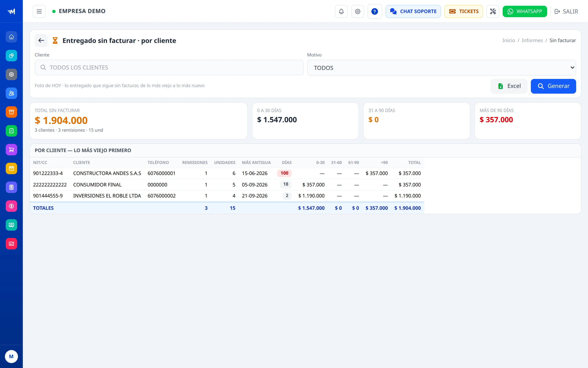Open the M user avatar at bottom
The height and width of the screenshot is (368, 588).
point(11,357)
